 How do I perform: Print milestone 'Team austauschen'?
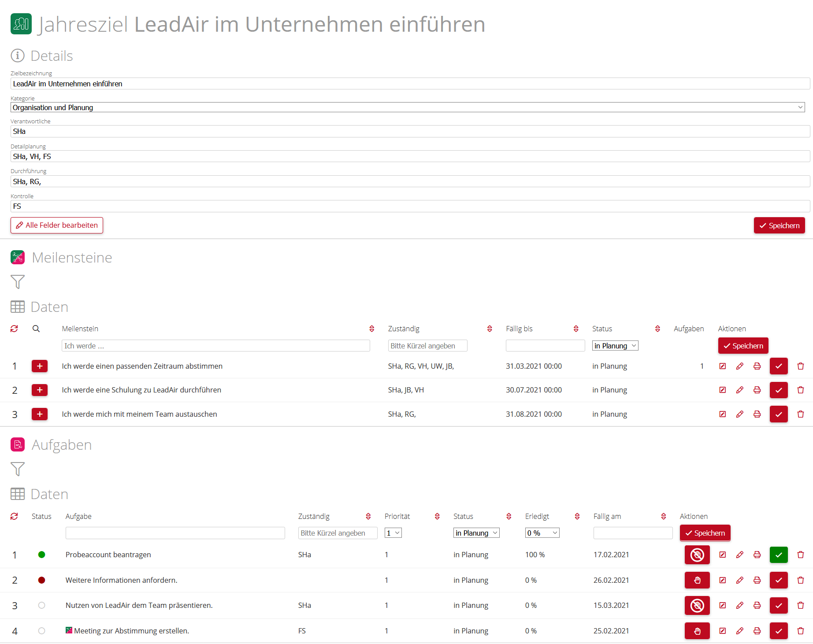pos(757,414)
